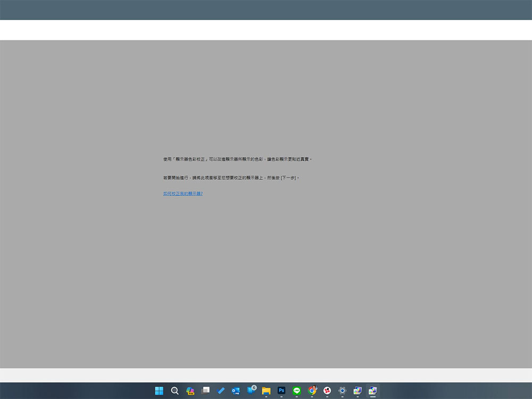Click the light footer bar above the taskbar
Screen dimensions: 532x399
[x=266, y=375]
